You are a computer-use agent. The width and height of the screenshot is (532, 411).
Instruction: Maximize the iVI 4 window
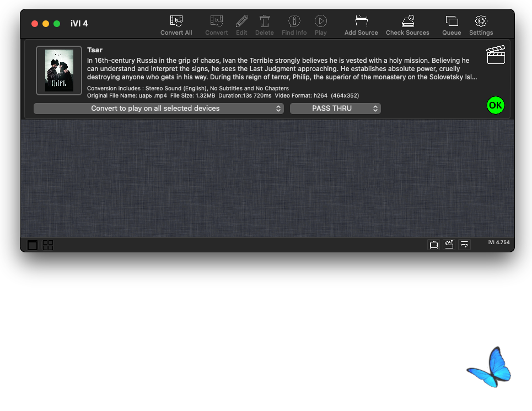pyautogui.click(x=57, y=24)
